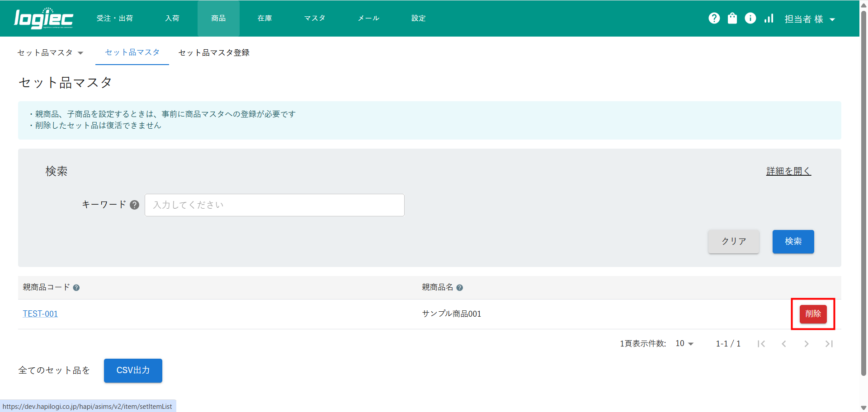The width and height of the screenshot is (868, 412).
Task: Go to next page arrow in pagination
Action: pyautogui.click(x=806, y=344)
